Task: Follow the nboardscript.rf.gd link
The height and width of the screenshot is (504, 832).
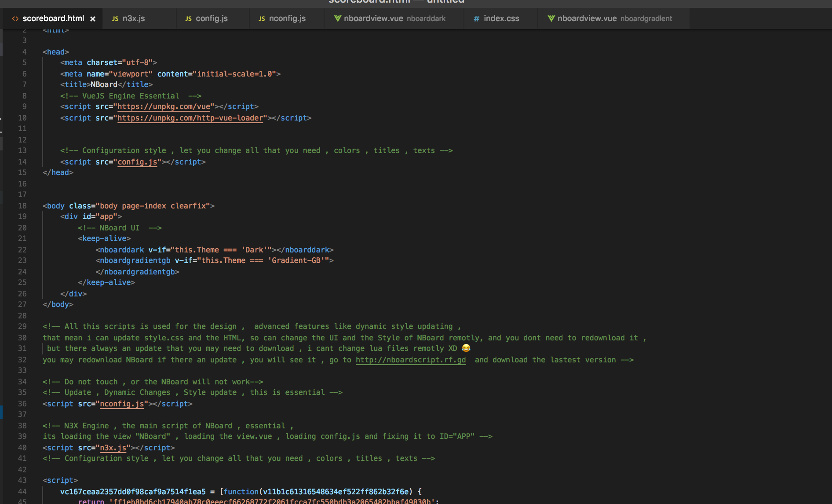Action: [x=411, y=360]
